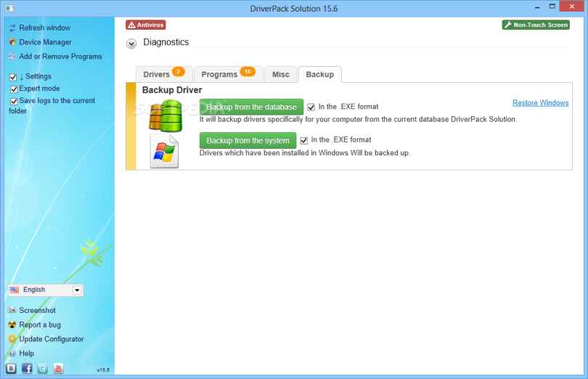This screenshot has height=379, width=588.
Task: Click the red Antivirus warning badge
Action: click(x=146, y=25)
